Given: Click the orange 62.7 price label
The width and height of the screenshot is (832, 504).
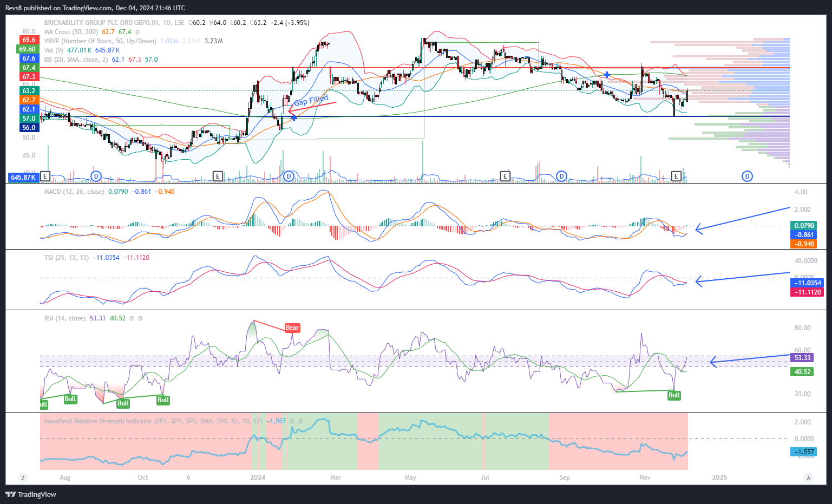Looking at the screenshot, I should pyautogui.click(x=29, y=100).
